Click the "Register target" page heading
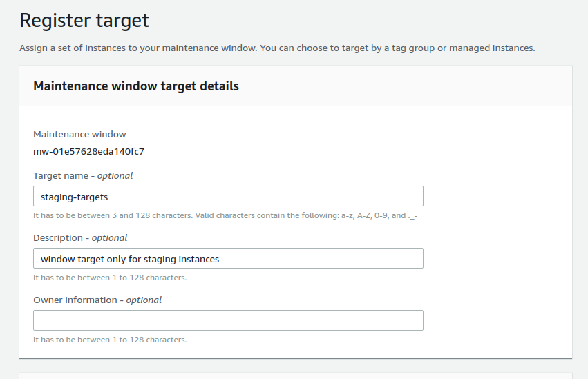588x379 pixels. [x=84, y=21]
